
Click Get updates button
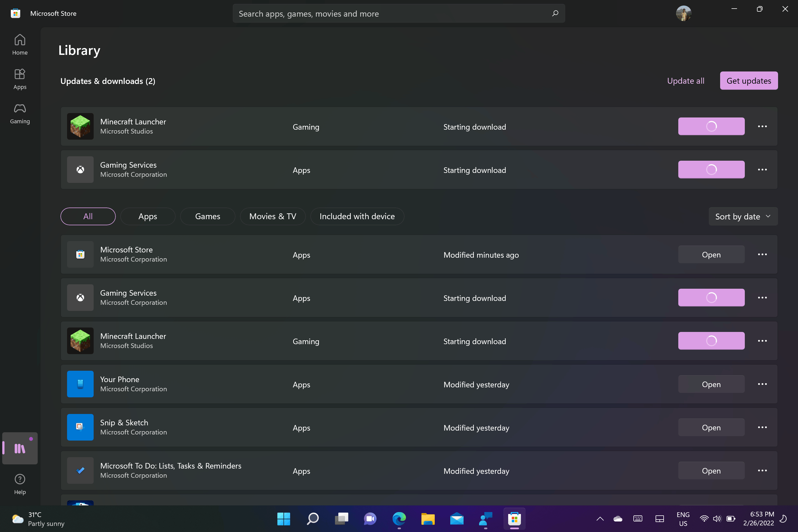click(749, 81)
